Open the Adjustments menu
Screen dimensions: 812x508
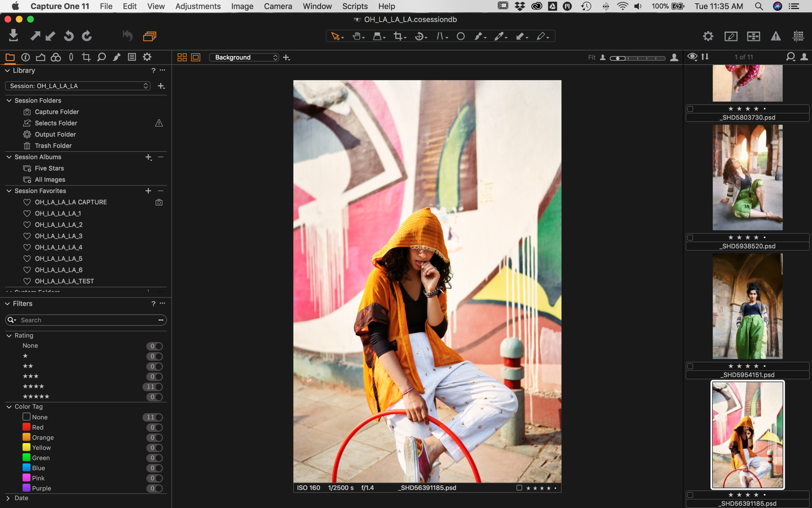198,6
